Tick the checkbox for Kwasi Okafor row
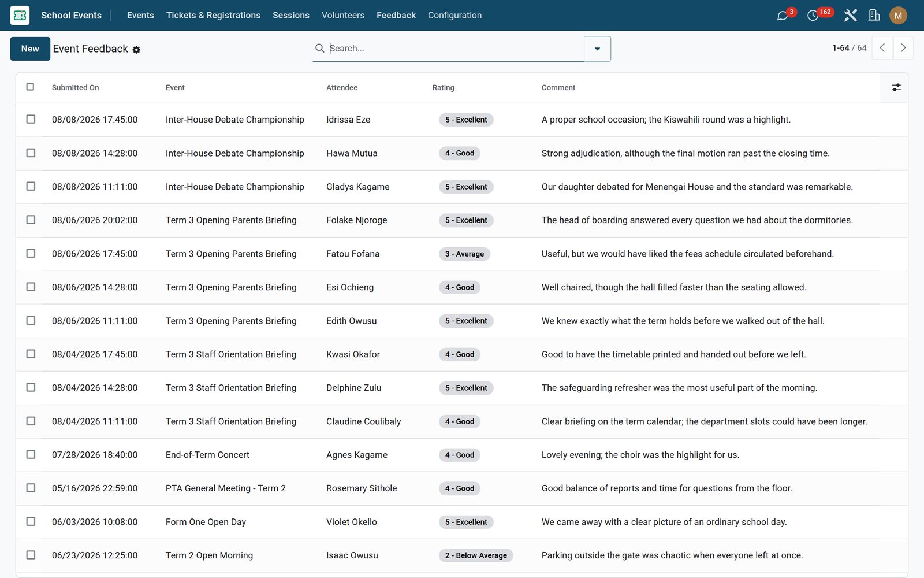This screenshot has height=578, width=924. pyautogui.click(x=31, y=354)
